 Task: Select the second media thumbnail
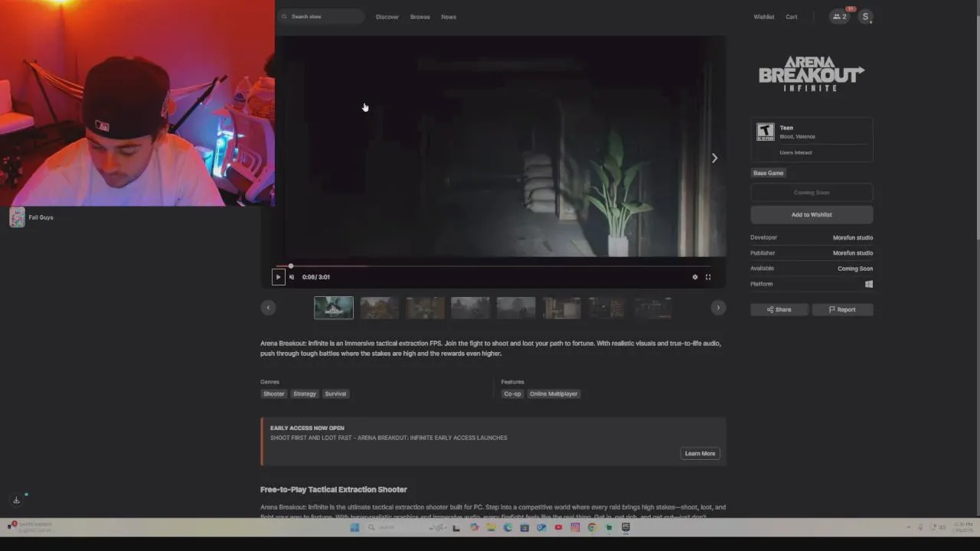[380, 308]
